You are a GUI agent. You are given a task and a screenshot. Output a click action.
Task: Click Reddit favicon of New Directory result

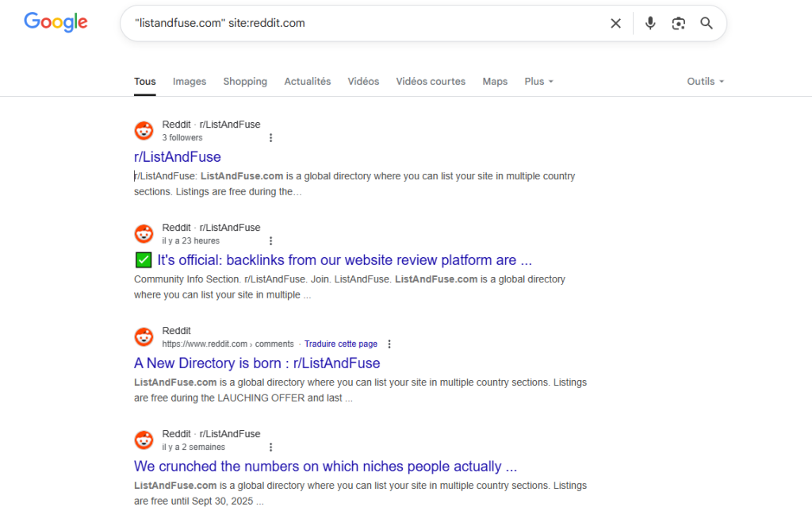144,336
